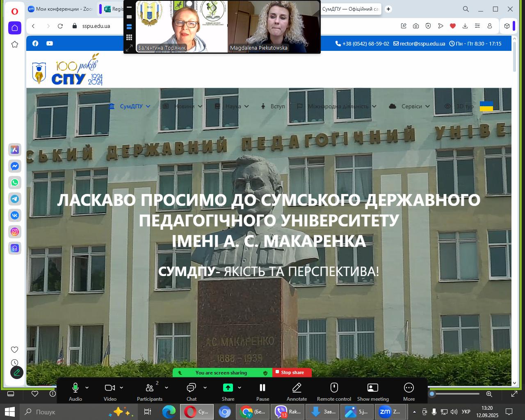Open Facebook Messenger in sidebar
Viewport: 525px width, 420px height.
click(15, 166)
